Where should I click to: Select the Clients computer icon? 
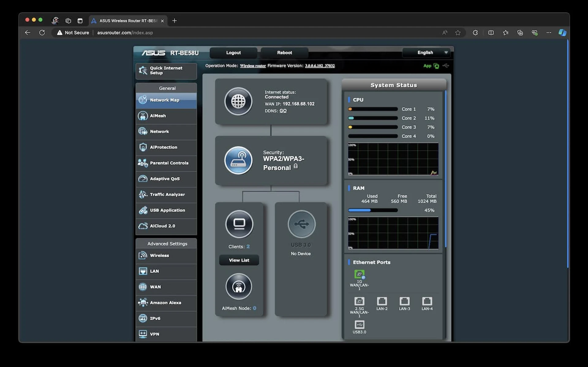(x=239, y=224)
